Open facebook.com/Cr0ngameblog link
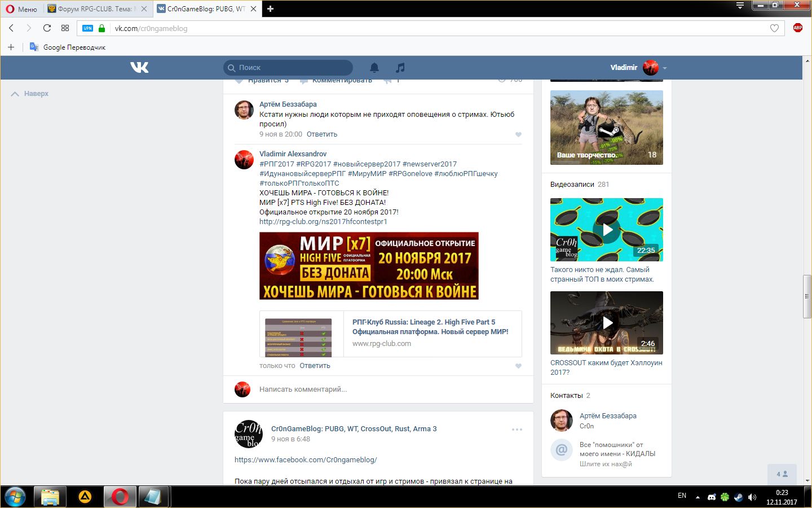 pos(306,460)
